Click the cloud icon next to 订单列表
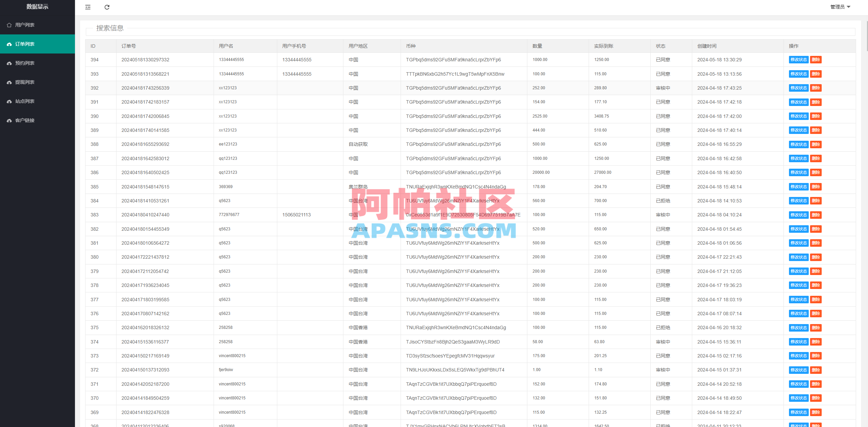 pyautogui.click(x=9, y=44)
